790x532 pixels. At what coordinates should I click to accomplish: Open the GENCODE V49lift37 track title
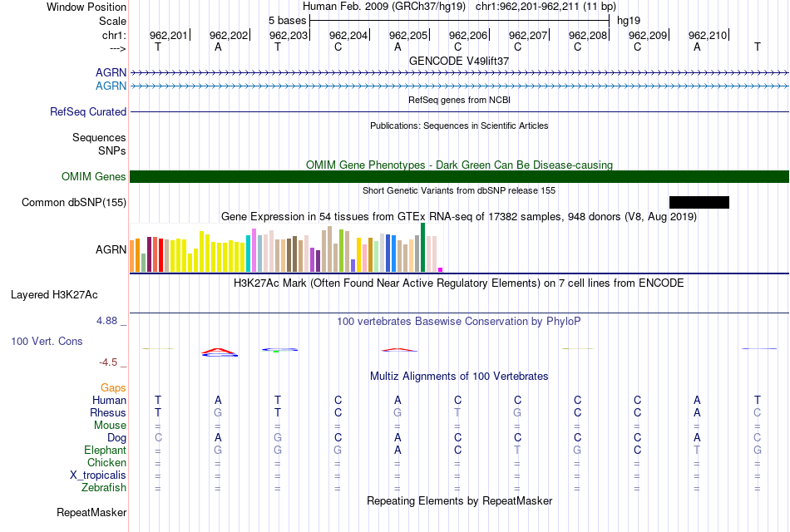click(x=459, y=61)
